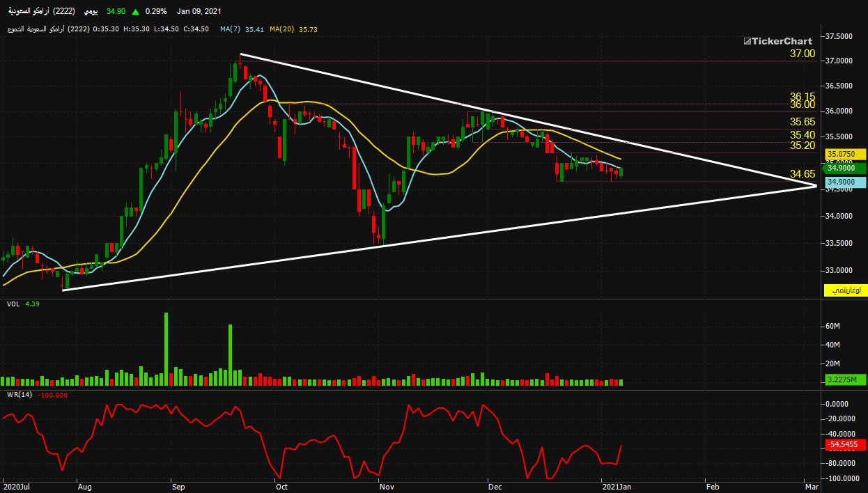Click the red -54.5455 Williams %R value tag
Screen dimensions: 868x493
[845, 445]
